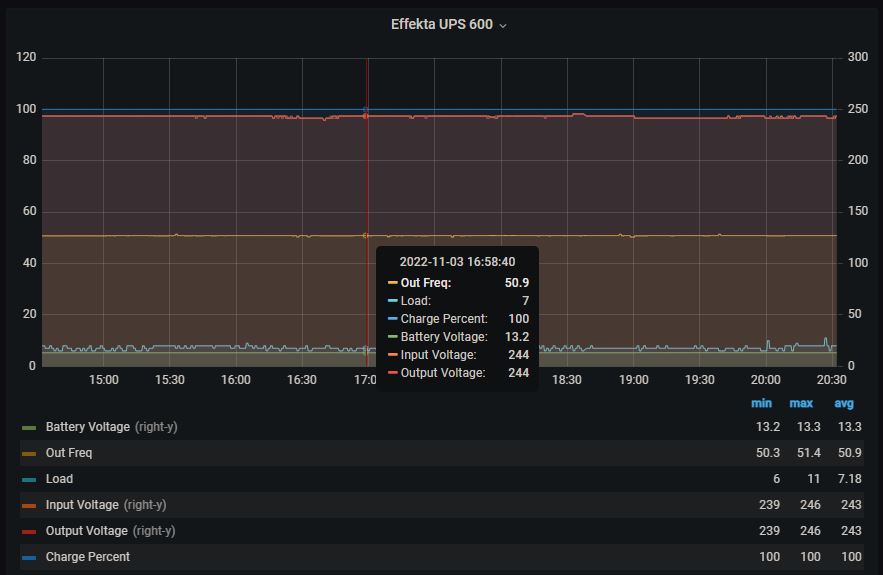
Task: Click the 20:30 time axis label
Action: (x=831, y=380)
